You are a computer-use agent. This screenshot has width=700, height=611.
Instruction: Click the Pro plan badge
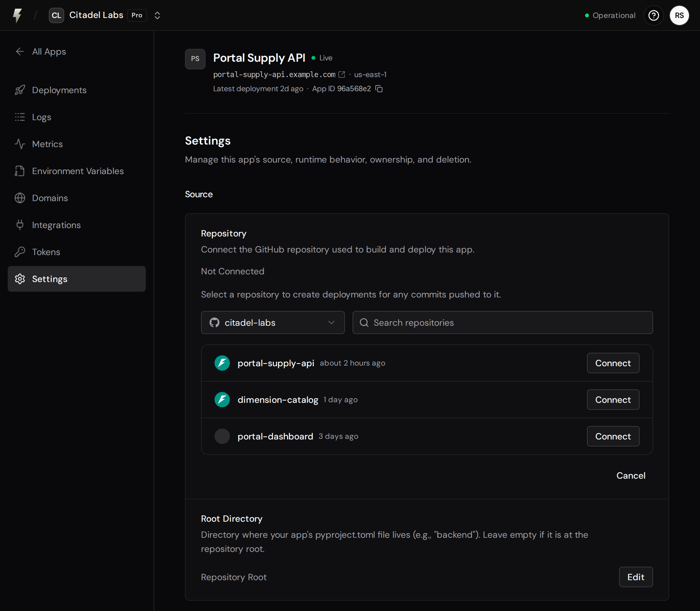pos(137,15)
